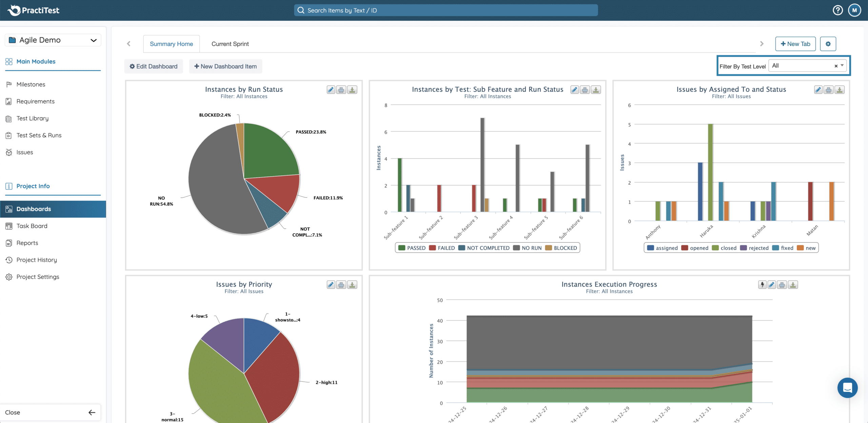Download the Issues by Priority chart
The width and height of the screenshot is (868, 423).
click(x=352, y=285)
